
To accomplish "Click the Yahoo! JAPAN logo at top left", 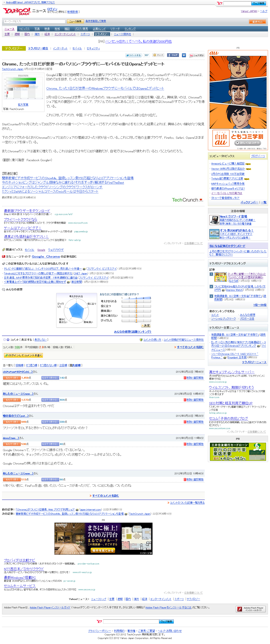I will (x=17, y=11).
